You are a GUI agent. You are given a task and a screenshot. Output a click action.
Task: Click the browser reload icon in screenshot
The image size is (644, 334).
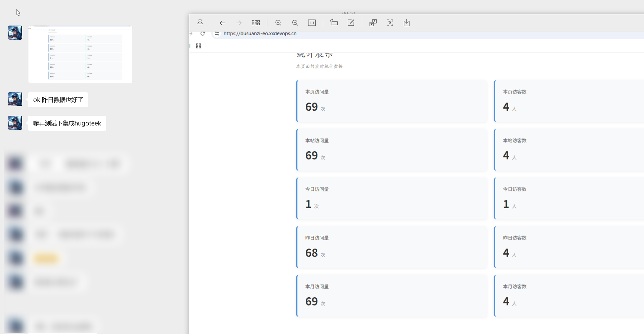point(203,34)
